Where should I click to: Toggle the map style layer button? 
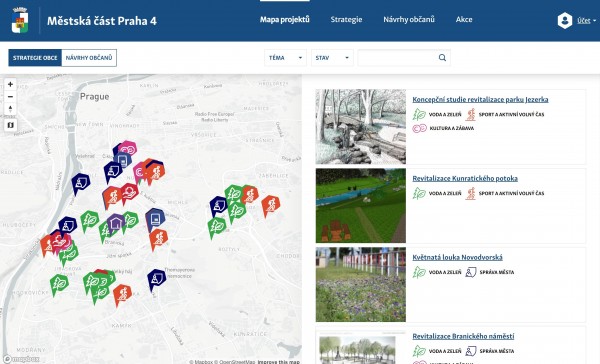(10, 125)
